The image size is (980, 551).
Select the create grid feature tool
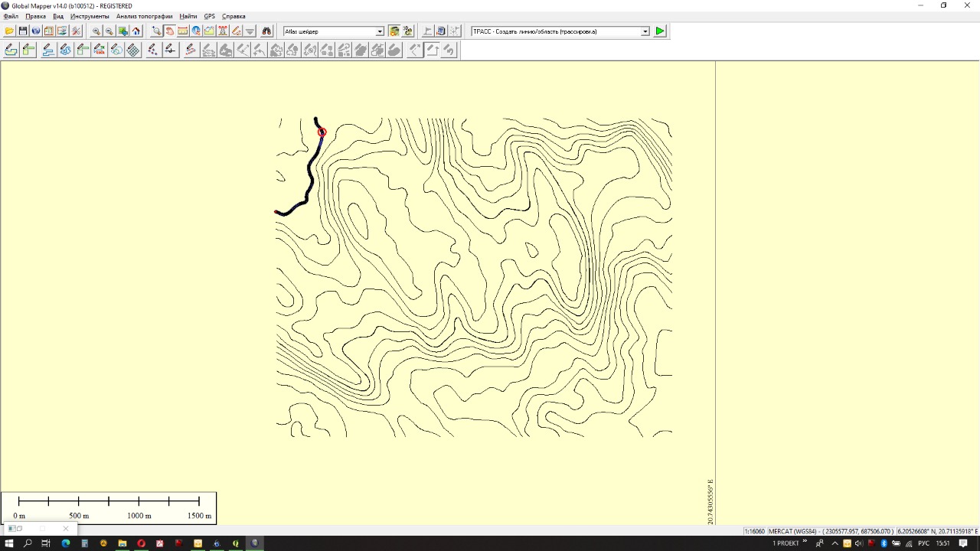[133, 50]
